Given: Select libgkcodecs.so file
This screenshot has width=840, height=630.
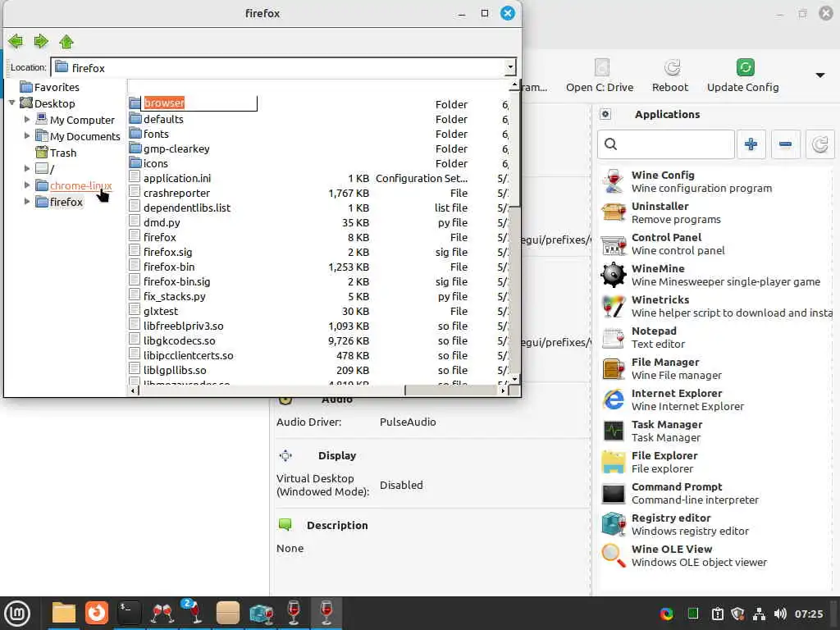Looking at the screenshot, I should coord(179,340).
